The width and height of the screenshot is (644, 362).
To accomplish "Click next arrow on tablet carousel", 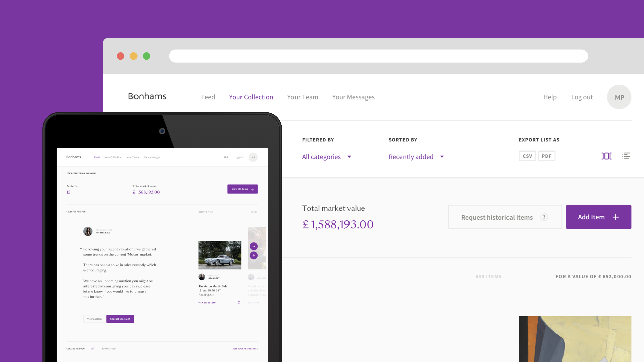I will [254, 246].
